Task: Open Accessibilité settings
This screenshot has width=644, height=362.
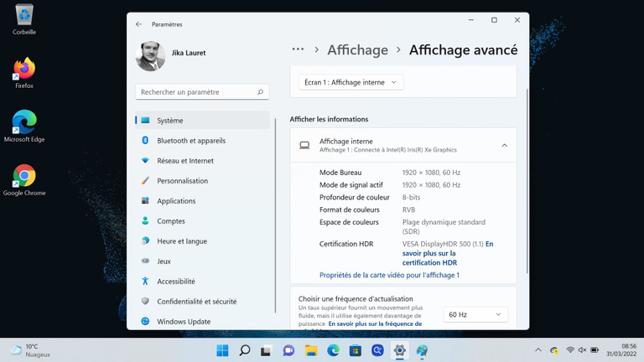Action: point(202,282)
